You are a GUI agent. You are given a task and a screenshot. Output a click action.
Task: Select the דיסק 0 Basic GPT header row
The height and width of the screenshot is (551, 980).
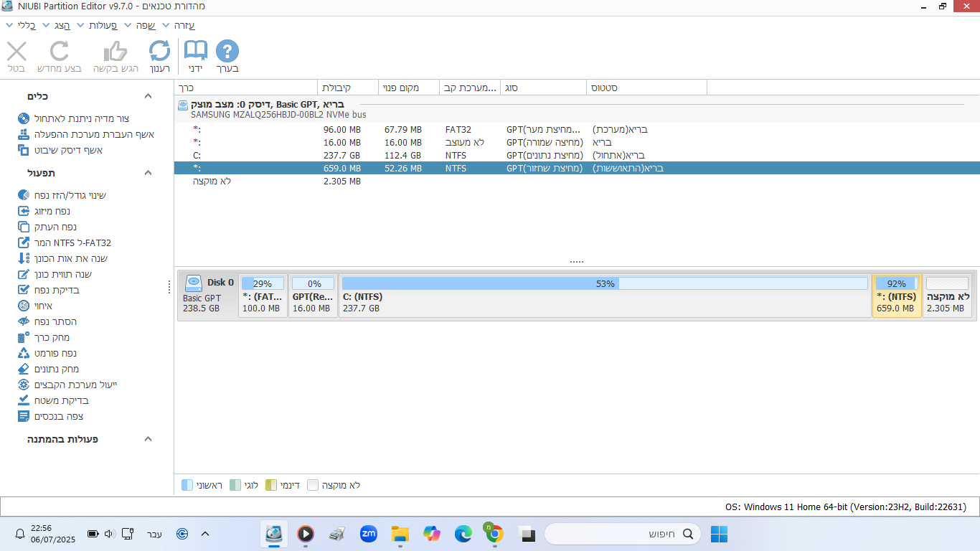click(577, 109)
